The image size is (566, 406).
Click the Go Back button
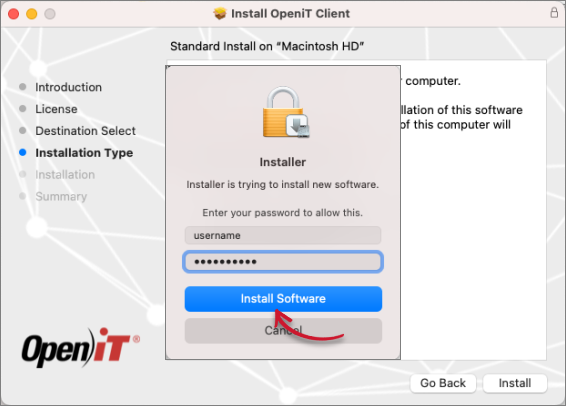(443, 383)
